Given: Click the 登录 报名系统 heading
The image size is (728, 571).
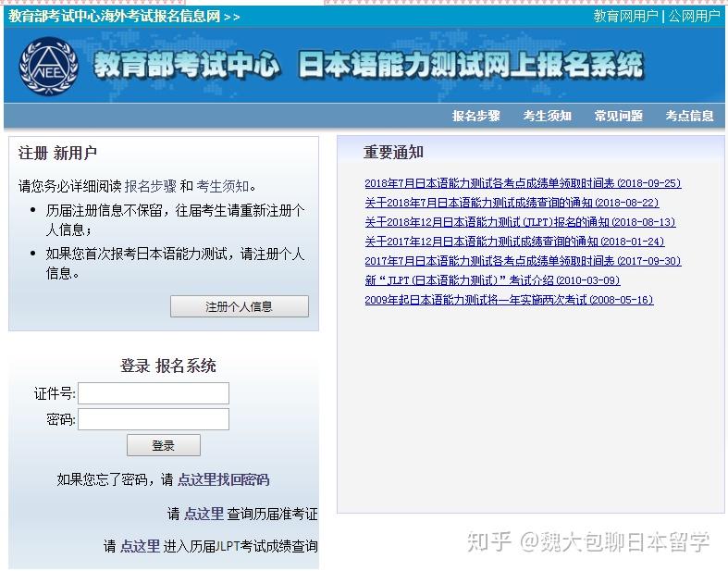Looking at the screenshot, I should (168, 366).
